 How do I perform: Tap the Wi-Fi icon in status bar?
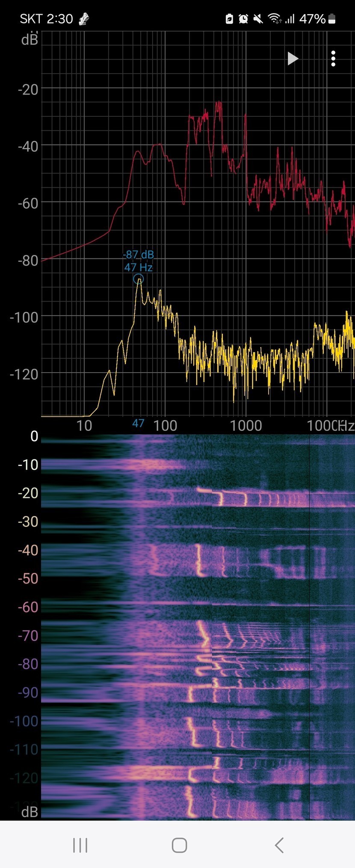tap(273, 19)
